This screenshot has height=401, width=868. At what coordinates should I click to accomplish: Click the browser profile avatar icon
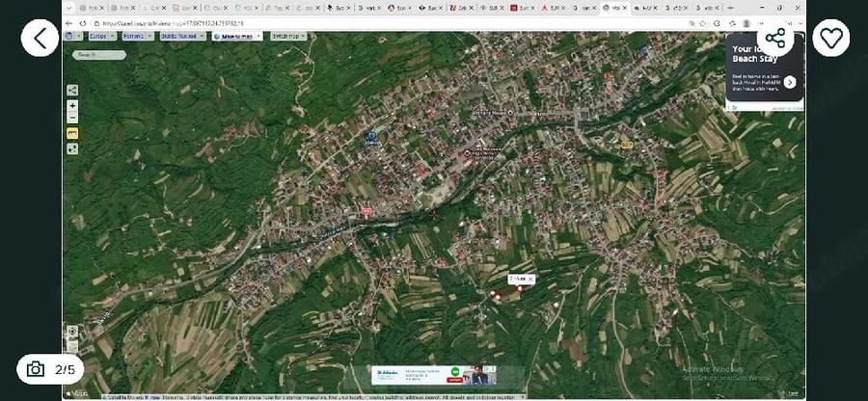[x=746, y=23]
